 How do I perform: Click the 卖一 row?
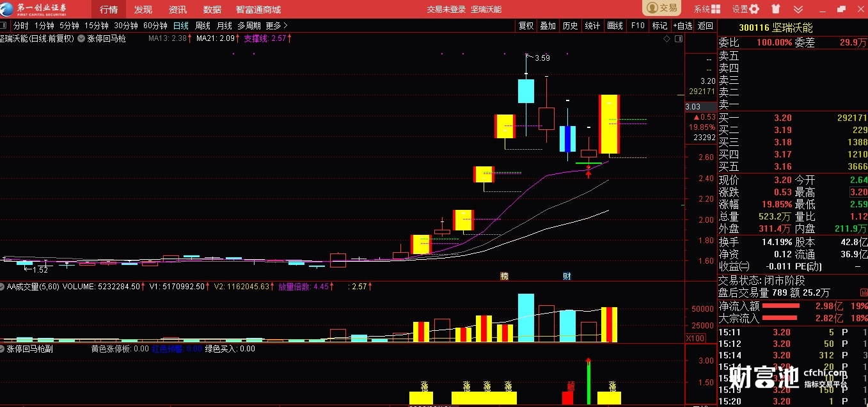pos(793,104)
